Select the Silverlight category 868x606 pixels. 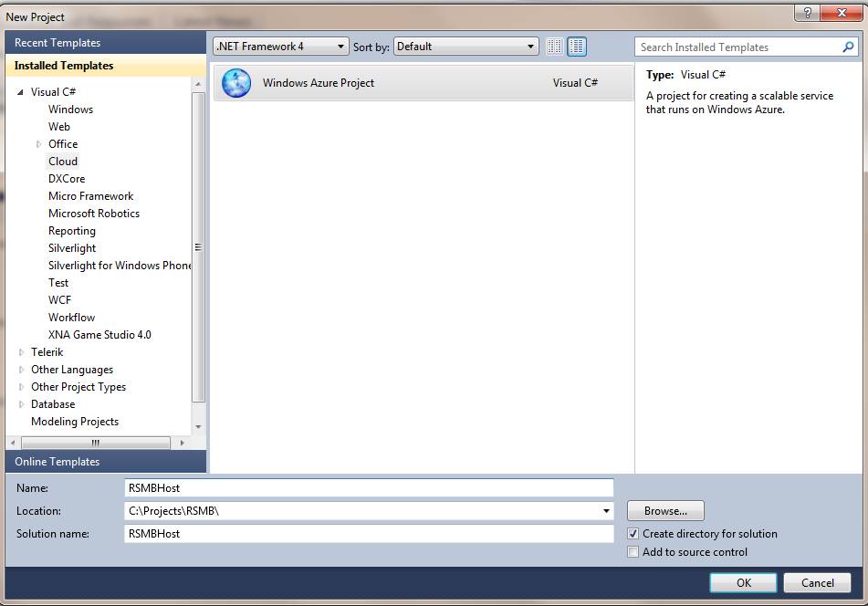click(72, 248)
